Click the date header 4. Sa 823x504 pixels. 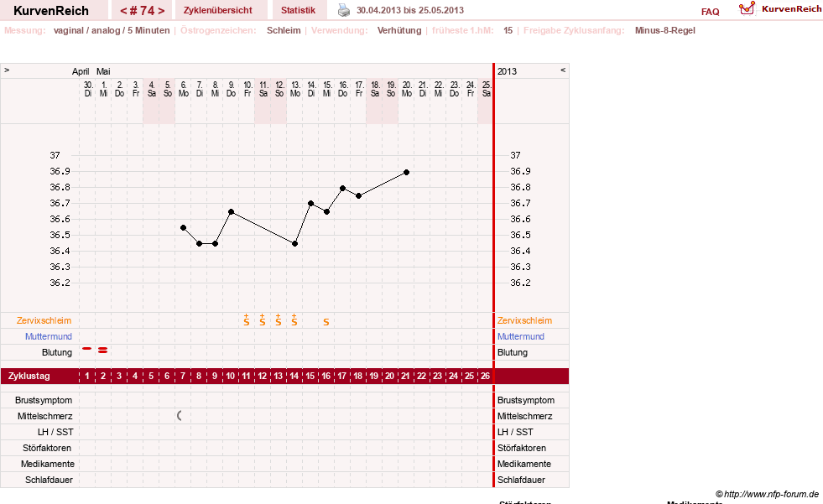pyautogui.click(x=151, y=89)
